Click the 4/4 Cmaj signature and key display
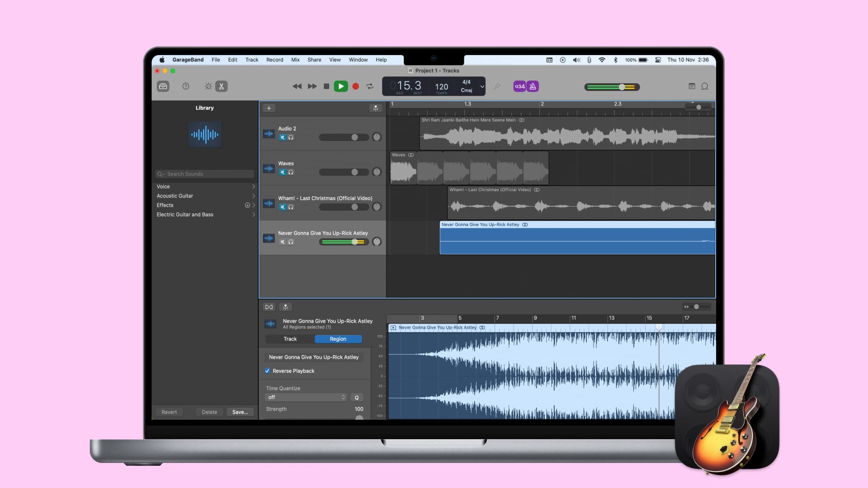The image size is (868, 488). 467,86
